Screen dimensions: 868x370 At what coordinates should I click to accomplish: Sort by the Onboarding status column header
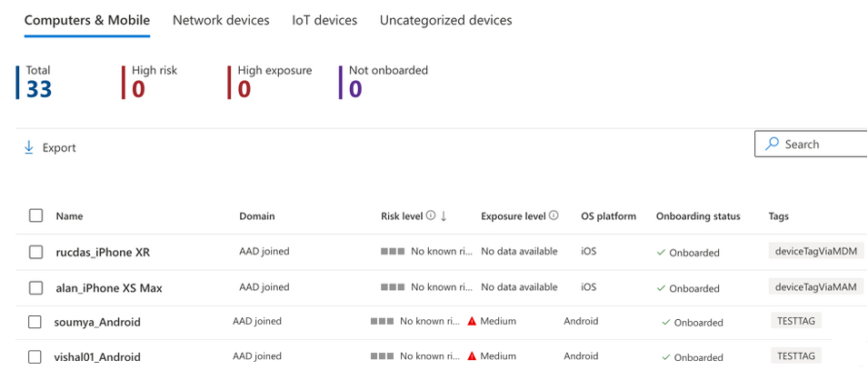click(698, 216)
